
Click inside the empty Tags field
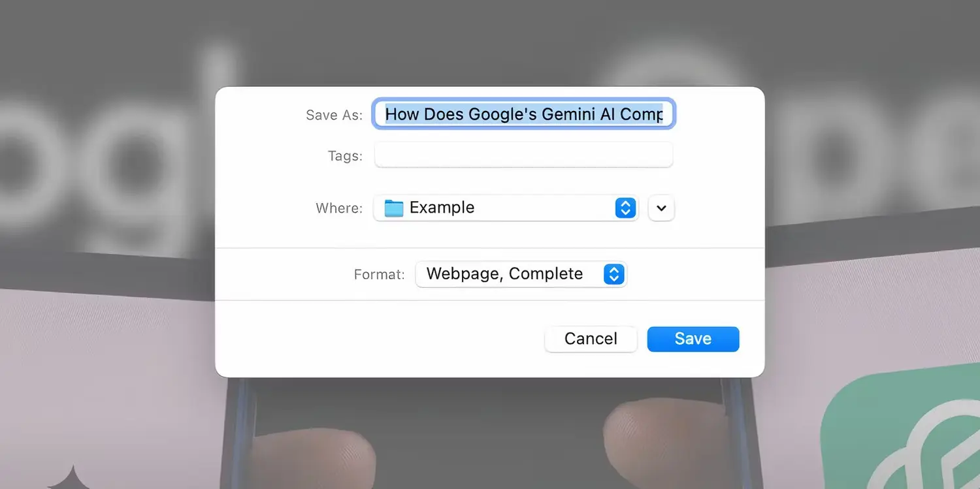(523, 155)
